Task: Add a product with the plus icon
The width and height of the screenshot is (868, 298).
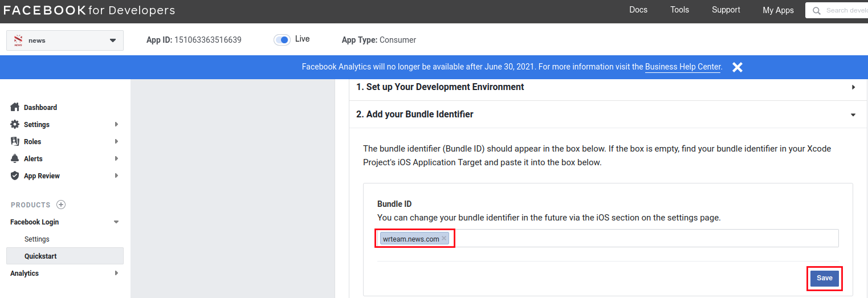Action: click(x=61, y=205)
